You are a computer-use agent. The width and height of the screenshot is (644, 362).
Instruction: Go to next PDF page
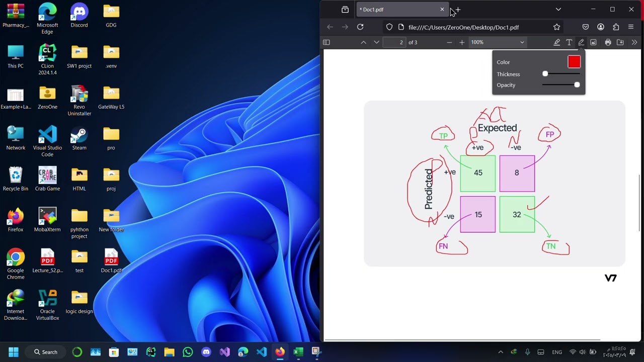pyautogui.click(x=376, y=42)
